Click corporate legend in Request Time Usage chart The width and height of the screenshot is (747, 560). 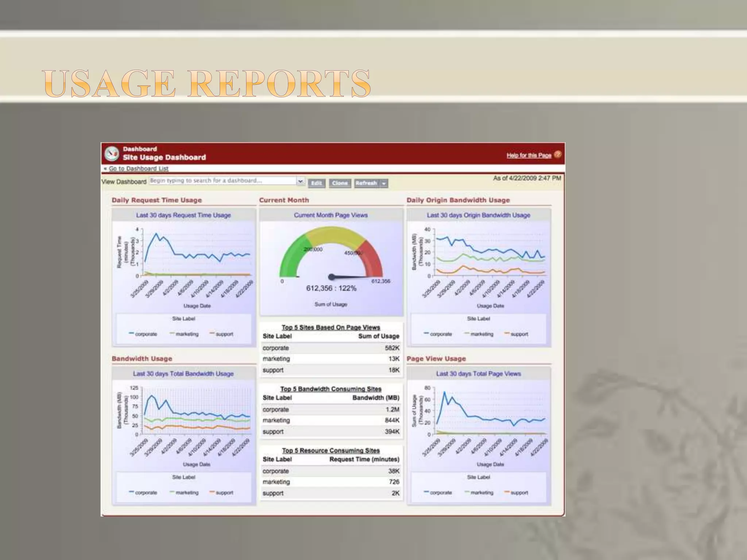143,334
